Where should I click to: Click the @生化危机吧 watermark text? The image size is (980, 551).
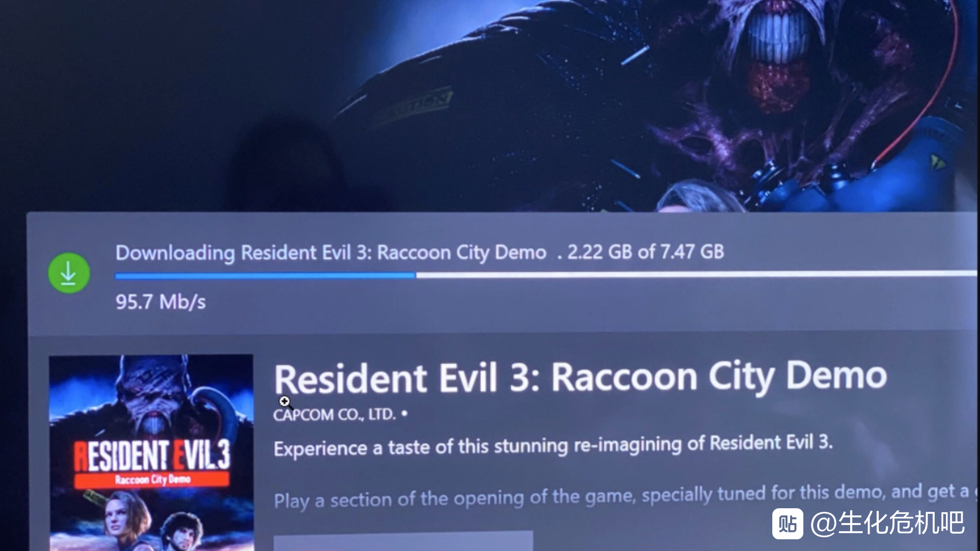click(887, 524)
